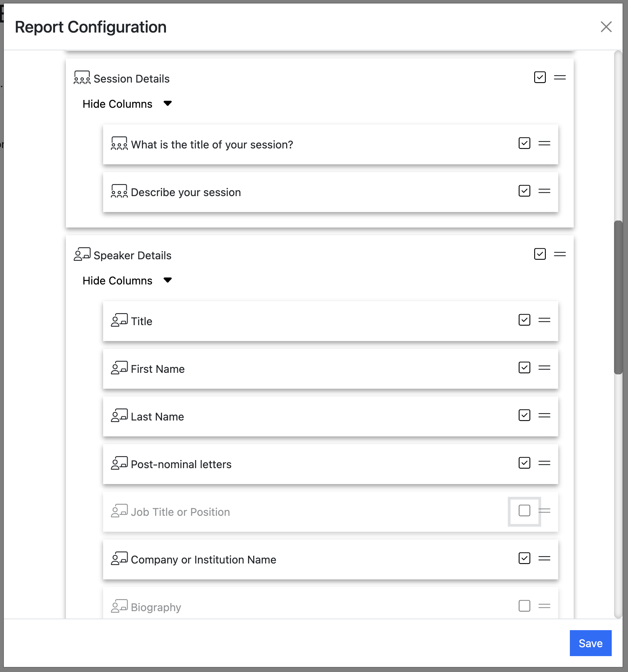Image resolution: width=628 pixels, height=672 pixels.
Task: Uncheck the speaker Title column checkbox
Action: pos(524,320)
